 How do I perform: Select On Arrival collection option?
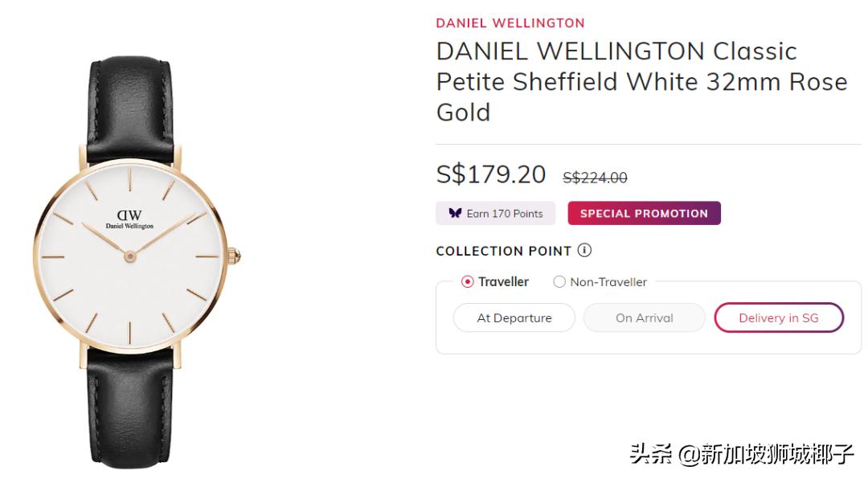pos(644,317)
